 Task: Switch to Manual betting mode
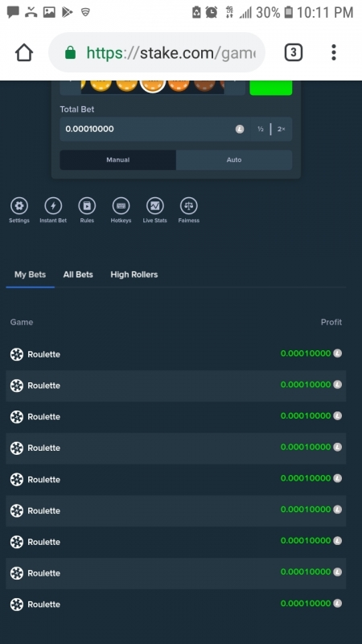click(118, 159)
